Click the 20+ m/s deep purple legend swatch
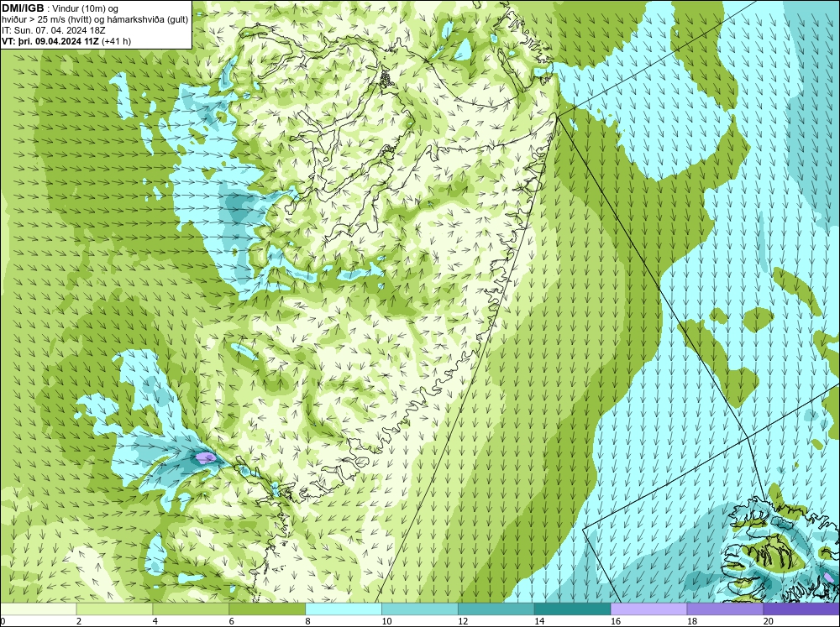 (801, 609)
